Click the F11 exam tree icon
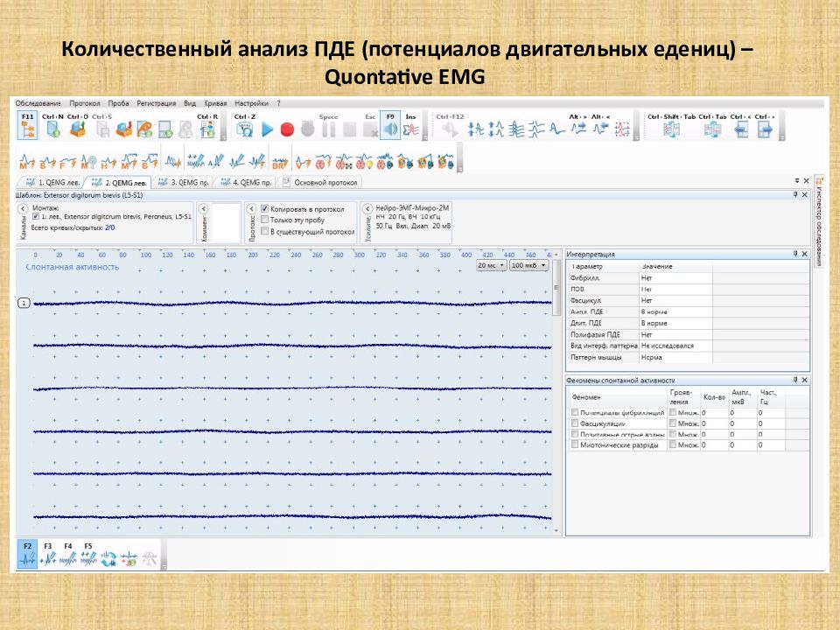 point(27,125)
